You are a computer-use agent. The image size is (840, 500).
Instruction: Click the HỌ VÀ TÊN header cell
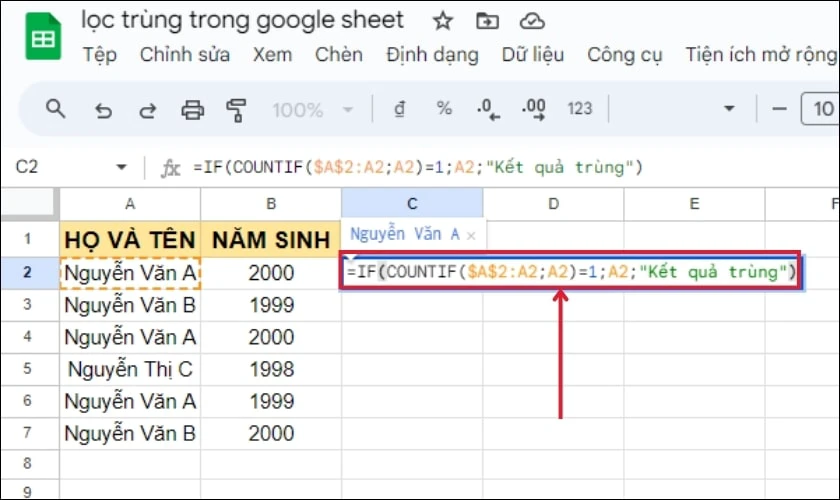coord(130,239)
